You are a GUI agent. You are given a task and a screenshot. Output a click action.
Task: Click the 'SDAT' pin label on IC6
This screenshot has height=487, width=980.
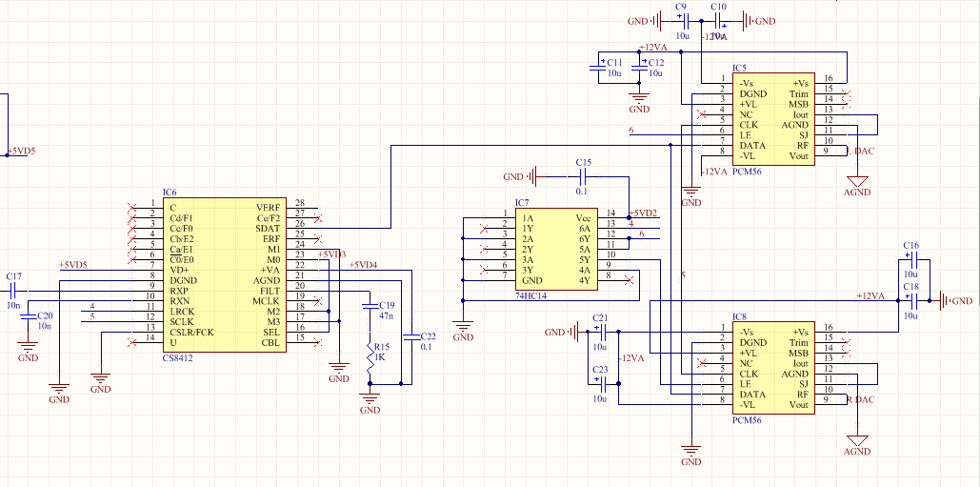click(268, 228)
